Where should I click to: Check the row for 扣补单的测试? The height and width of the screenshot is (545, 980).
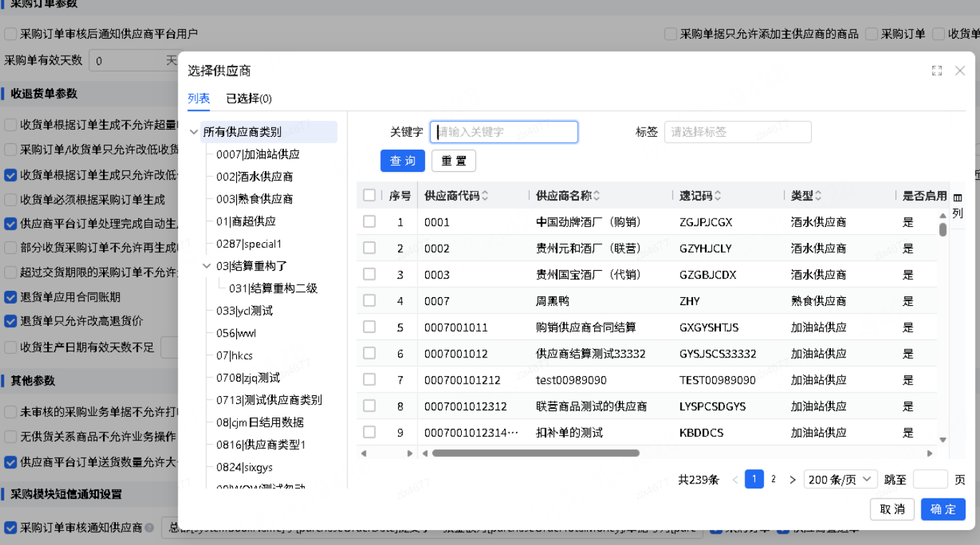pos(369,433)
